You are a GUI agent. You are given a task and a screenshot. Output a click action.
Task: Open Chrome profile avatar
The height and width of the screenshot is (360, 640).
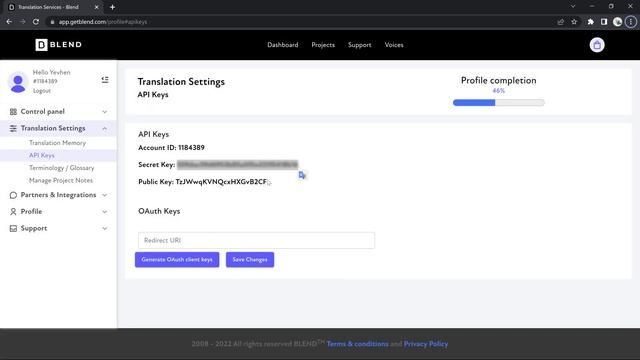[x=617, y=22]
